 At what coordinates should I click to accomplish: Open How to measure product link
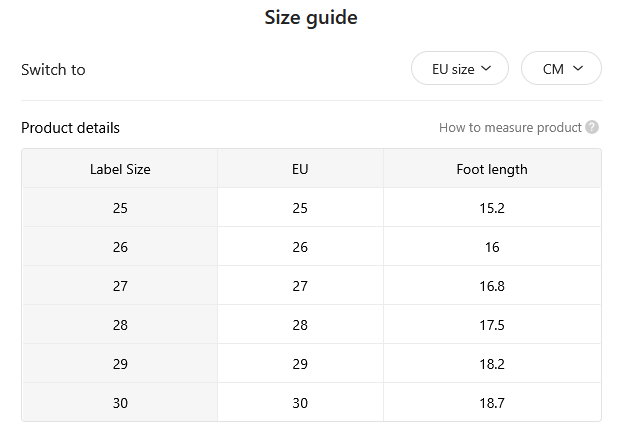pos(510,128)
